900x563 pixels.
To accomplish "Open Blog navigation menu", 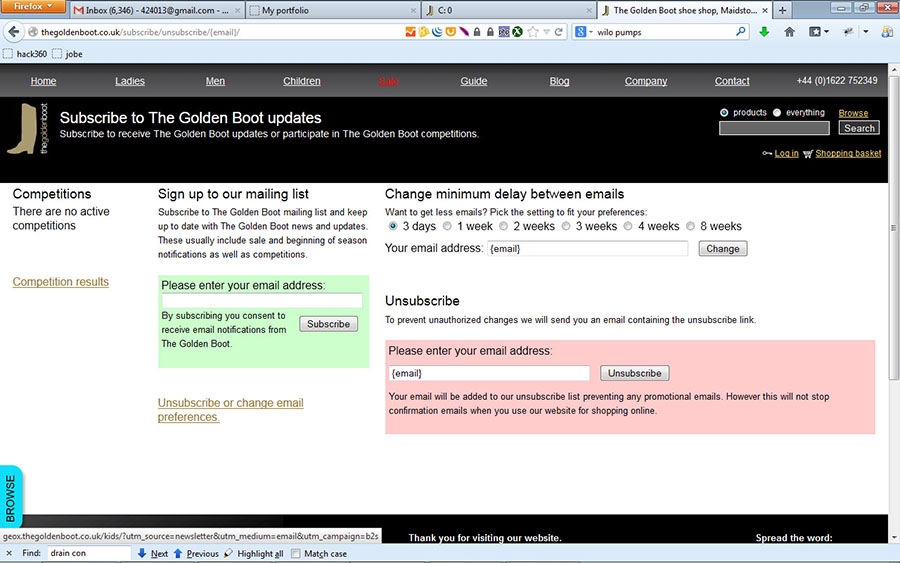I will (559, 81).
